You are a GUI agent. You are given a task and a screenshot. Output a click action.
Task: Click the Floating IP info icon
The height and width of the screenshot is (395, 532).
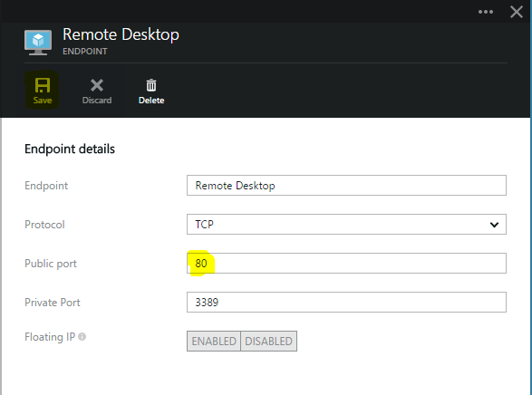tap(82, 337)
